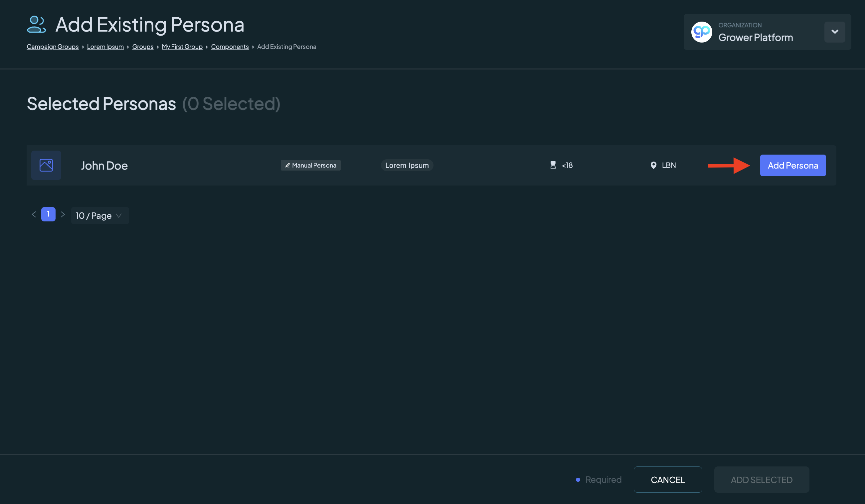Click the location pin icon
The height and width of the screenshot is (504, 865).
[653, 165]
